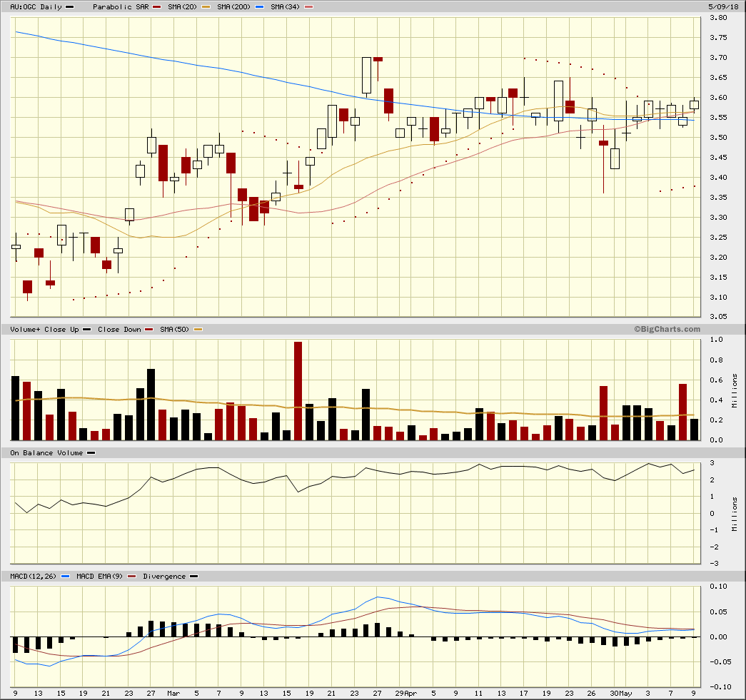This screenshot has width=746, height=700.
Task: Click the Divergence legend label
Action: click(x=164, y=577)
